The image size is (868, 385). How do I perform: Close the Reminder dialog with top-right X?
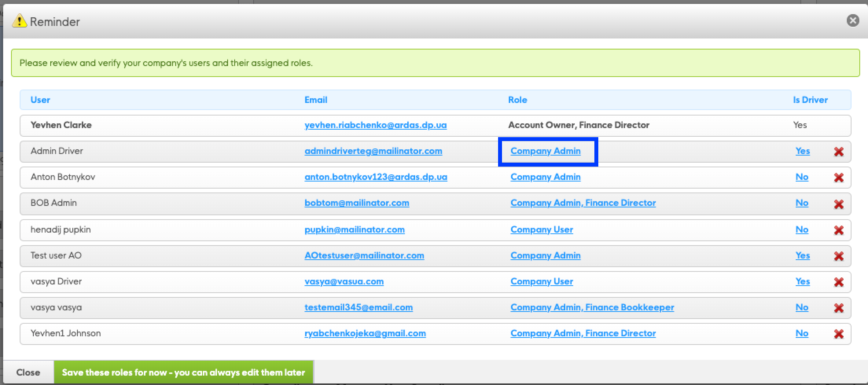[x=853, y=20]
